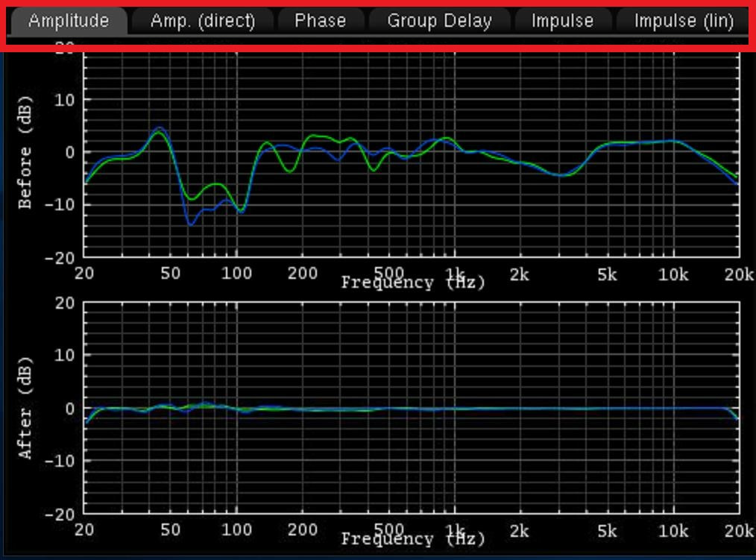Click the green curve dip near 200 Hz in the Before graph
756x560 pixels.
289,171
